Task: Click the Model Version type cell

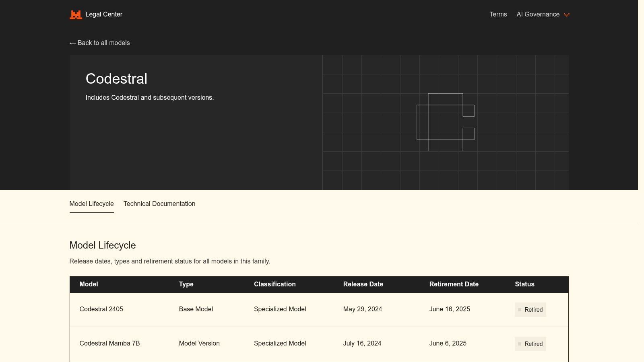Action: pyautogui.click(x=199, y=343)
